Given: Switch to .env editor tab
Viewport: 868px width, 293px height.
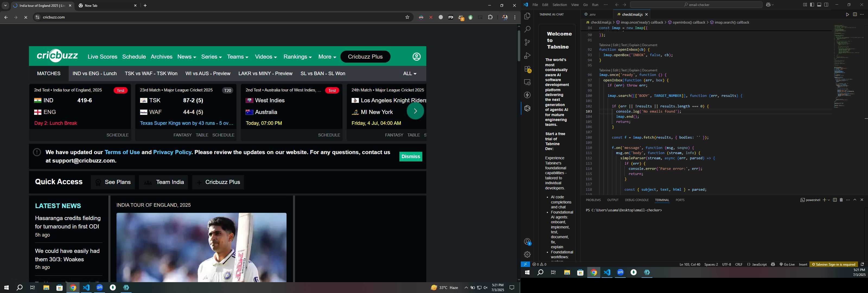Looking at the screenshot, I should click(x=593, y=14).
